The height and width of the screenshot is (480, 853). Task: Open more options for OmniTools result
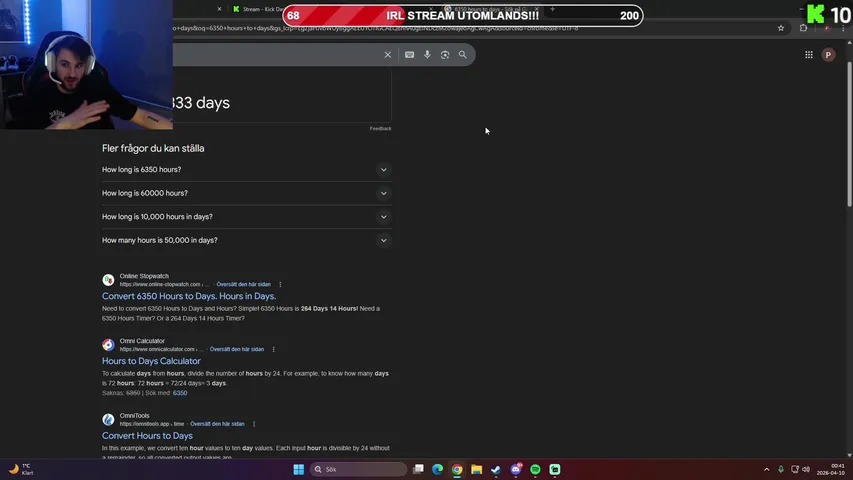(254, 424)
